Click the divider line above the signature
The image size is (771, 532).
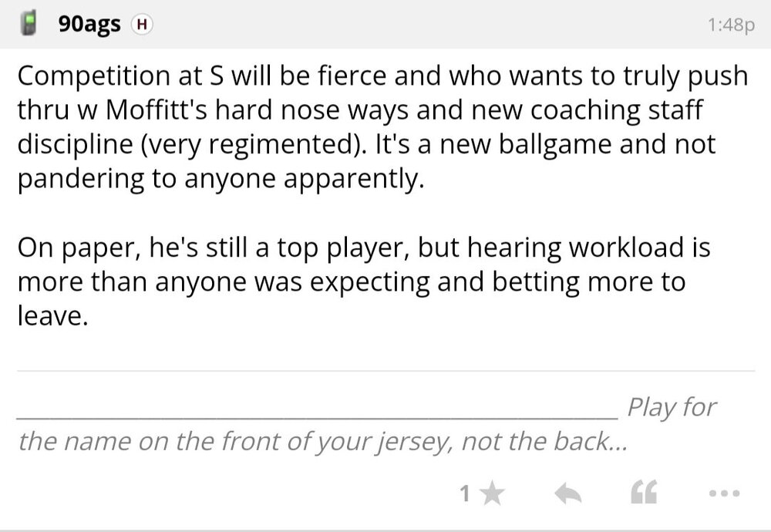click(385, 371)
